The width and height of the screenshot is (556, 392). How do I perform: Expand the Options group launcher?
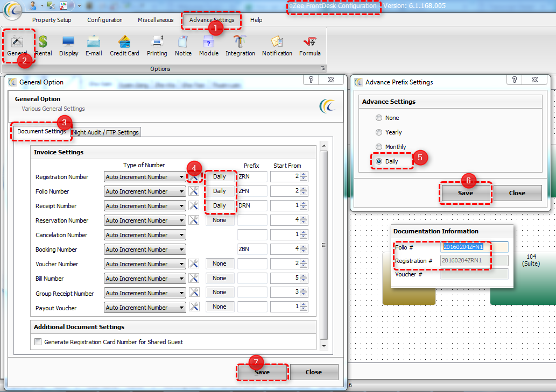coord(322,68)
